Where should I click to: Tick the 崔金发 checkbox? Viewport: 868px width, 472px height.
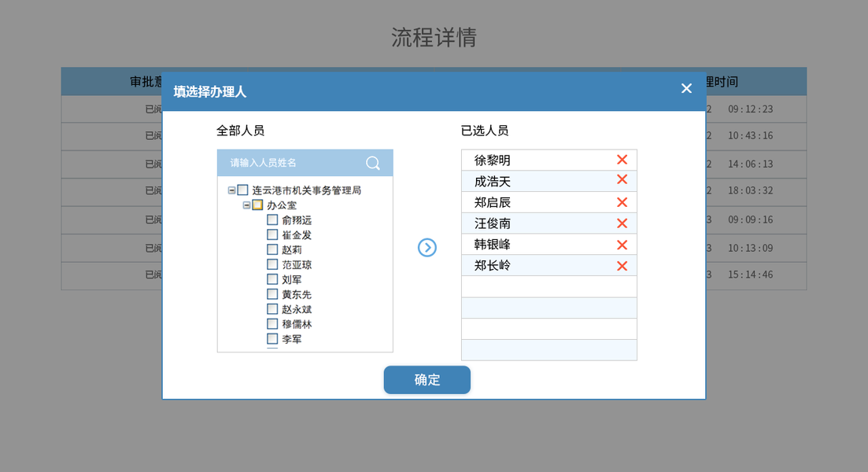click(x=272, y=234)
